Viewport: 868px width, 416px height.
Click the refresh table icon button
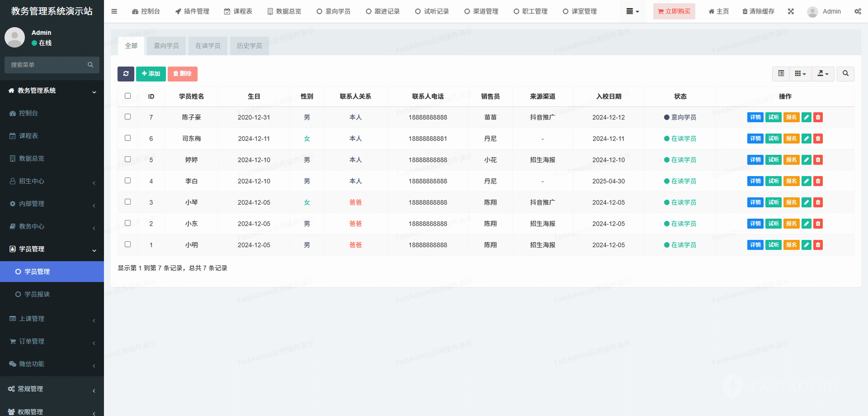[126, 74]
